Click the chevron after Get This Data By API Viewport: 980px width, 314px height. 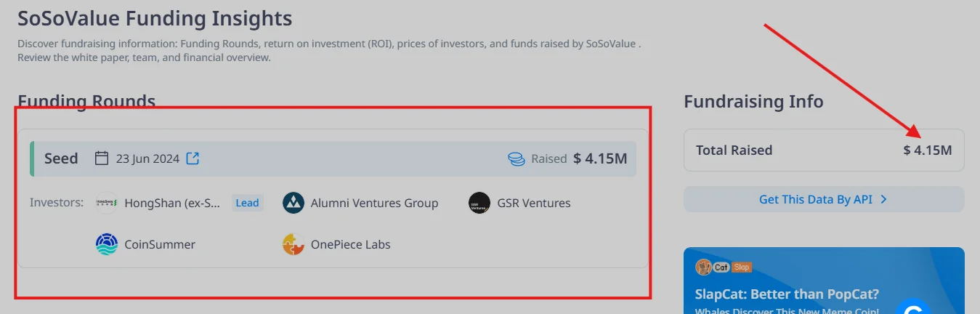coord(884,199)
